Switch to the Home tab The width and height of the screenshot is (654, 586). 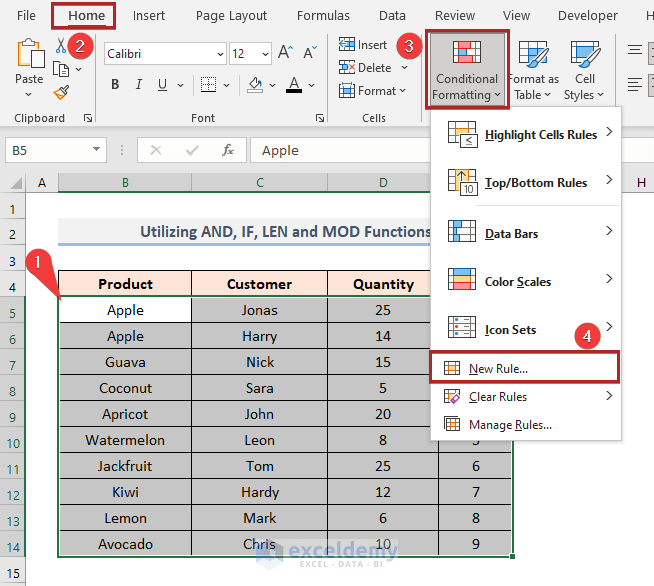coord(86,15)
